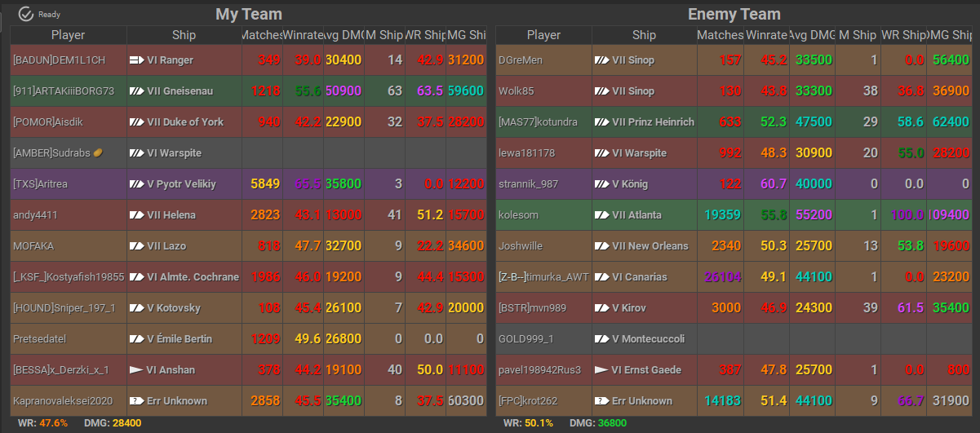Sort My Team by Winrate column header

click(x=303, y=35)
